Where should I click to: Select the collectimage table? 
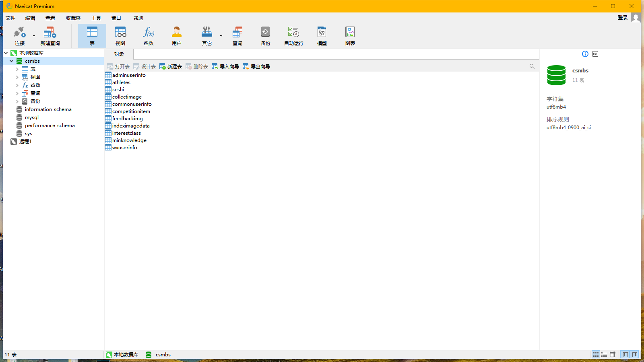click(127, 97)
